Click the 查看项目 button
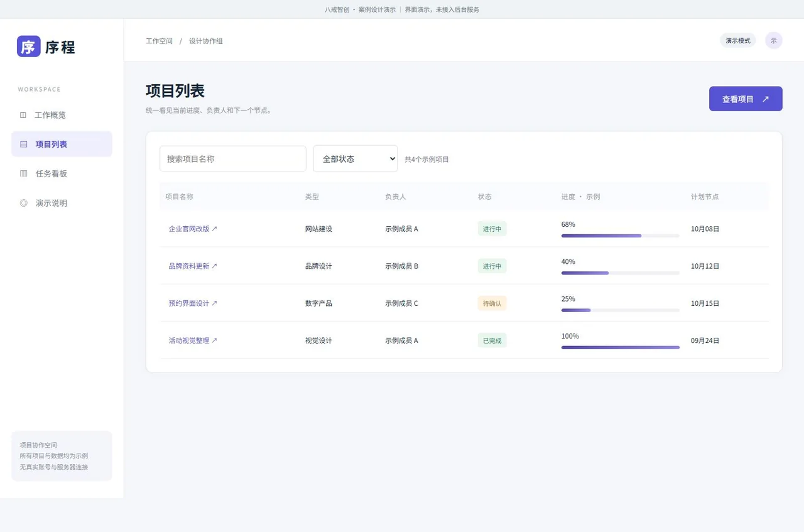The height and width of the screenshot is (532, 804). (x=746, y=99)
